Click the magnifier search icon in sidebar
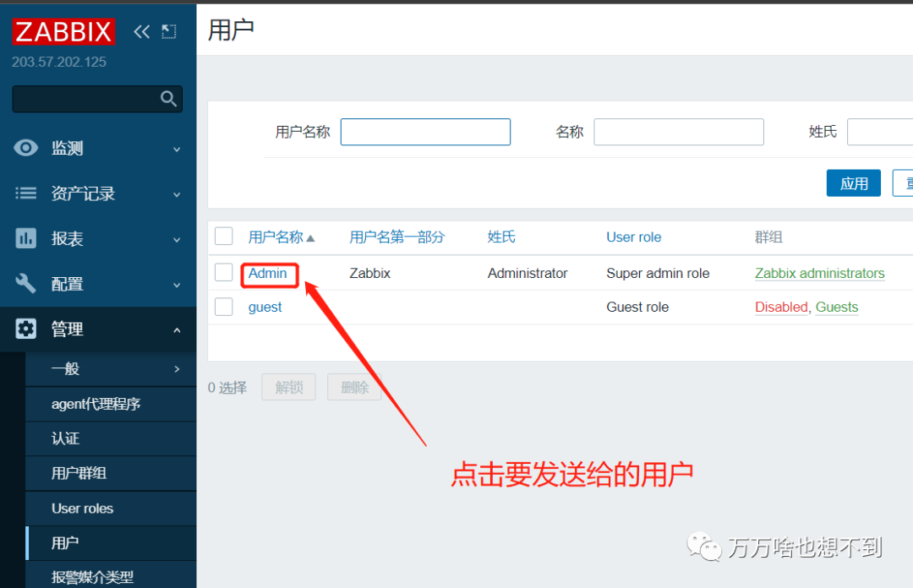 [x=168, y=99]
